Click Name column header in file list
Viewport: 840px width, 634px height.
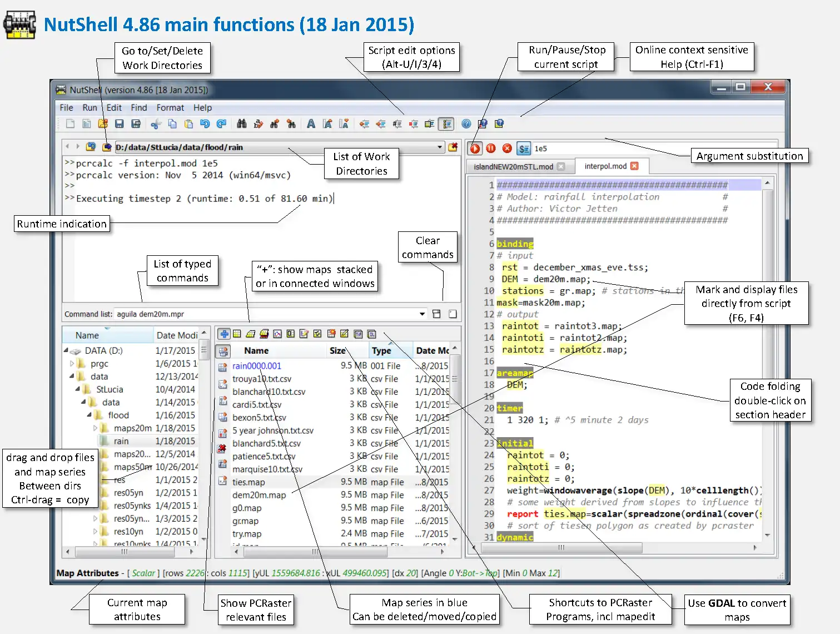pos(278,350)
